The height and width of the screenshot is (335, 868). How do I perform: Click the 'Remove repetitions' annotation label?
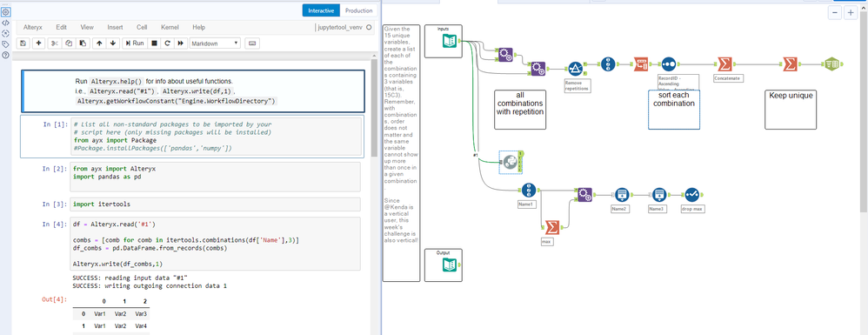[577, 86]
